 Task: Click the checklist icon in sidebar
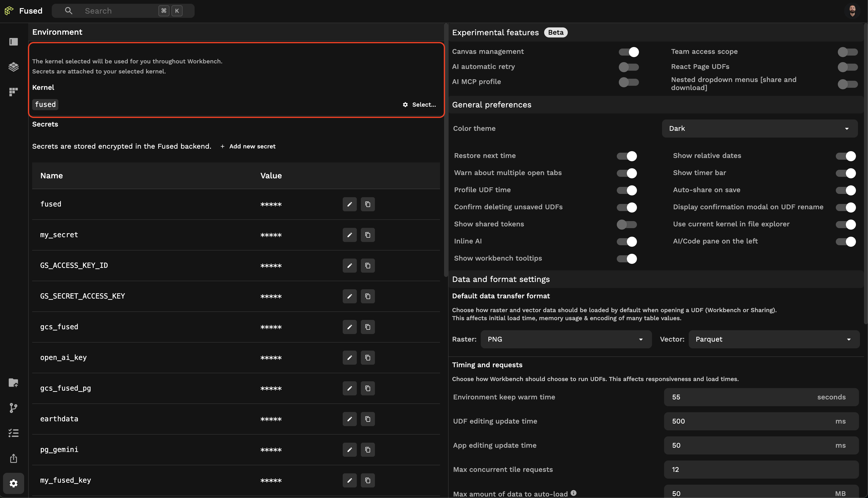13,433
